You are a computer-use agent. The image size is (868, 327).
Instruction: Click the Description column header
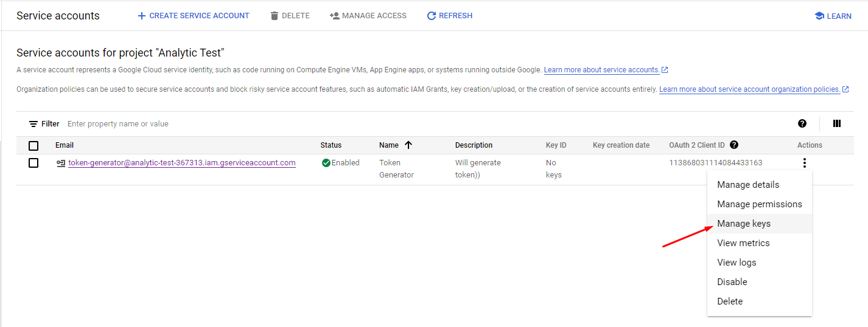(474, 145)
